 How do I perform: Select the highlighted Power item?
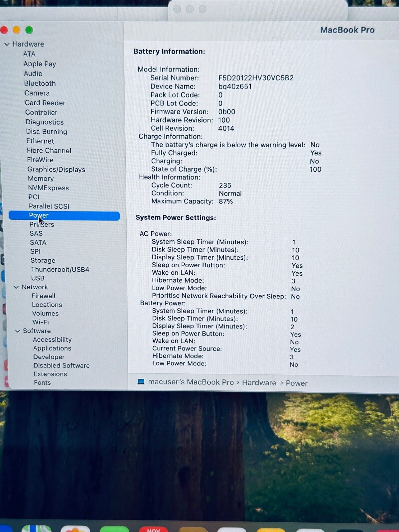64,215
